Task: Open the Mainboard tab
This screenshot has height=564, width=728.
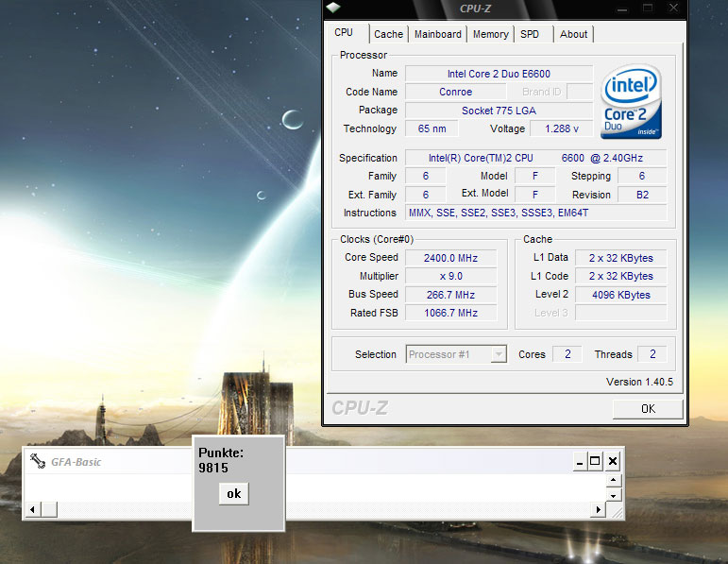Action: coord(438,34)
